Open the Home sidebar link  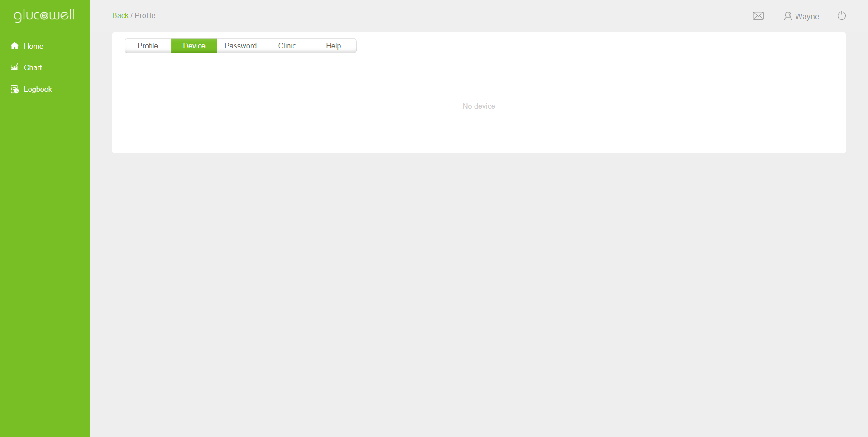[x=34, y=46]
